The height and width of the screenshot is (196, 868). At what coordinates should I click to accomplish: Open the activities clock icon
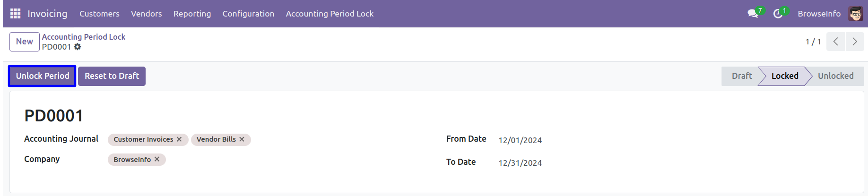coord(778,14)
